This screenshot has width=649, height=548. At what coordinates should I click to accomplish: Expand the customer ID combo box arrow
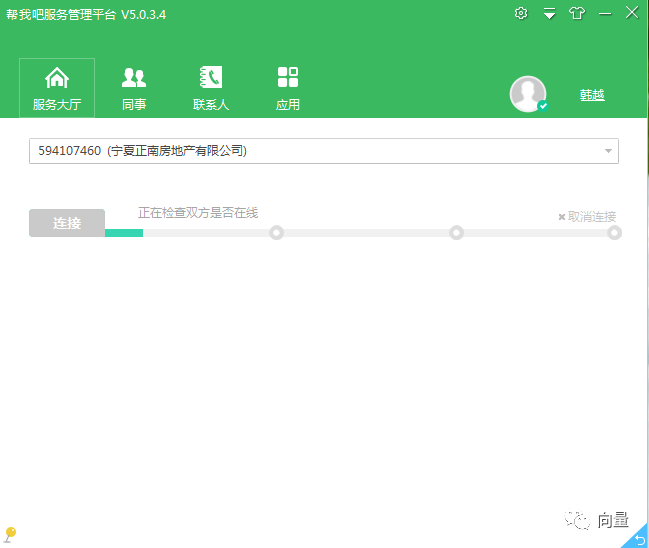[608, 151]
